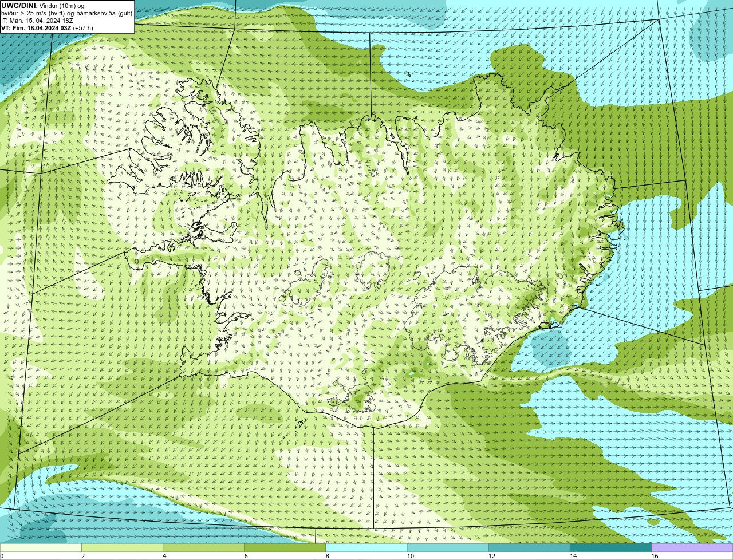This screenshot has width=733, height=560.
Task: Click the cream 0–2 m/s legend swatch
Action: [x=41, y=547]
